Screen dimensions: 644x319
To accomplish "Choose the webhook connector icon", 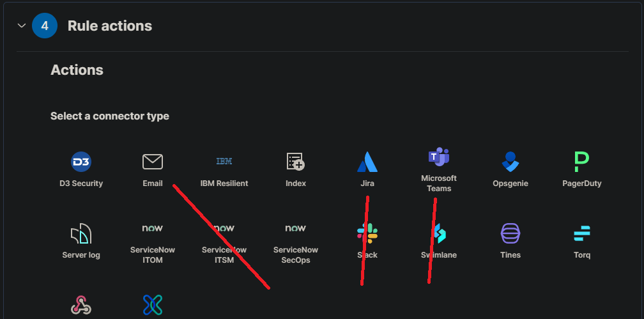I will [x=81, y=305].
